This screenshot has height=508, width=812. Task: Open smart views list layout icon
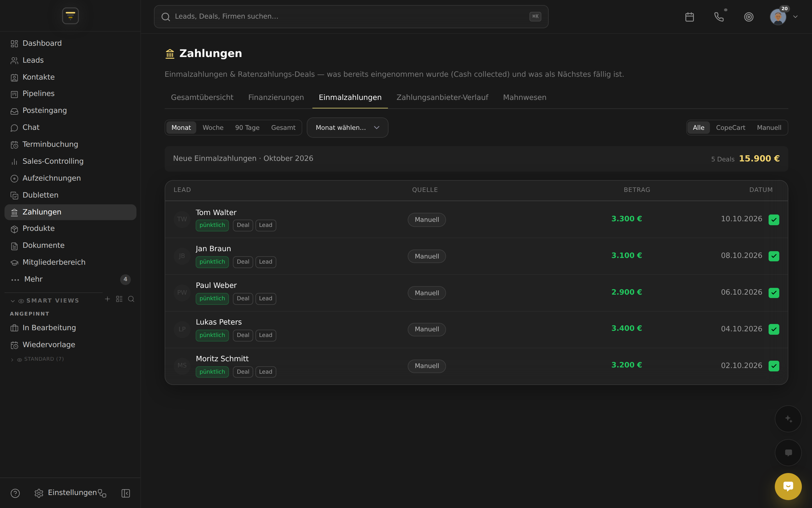tap(119, 299)
